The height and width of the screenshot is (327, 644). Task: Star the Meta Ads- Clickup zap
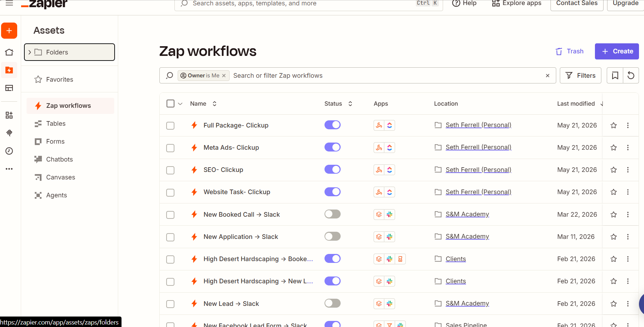614,148
